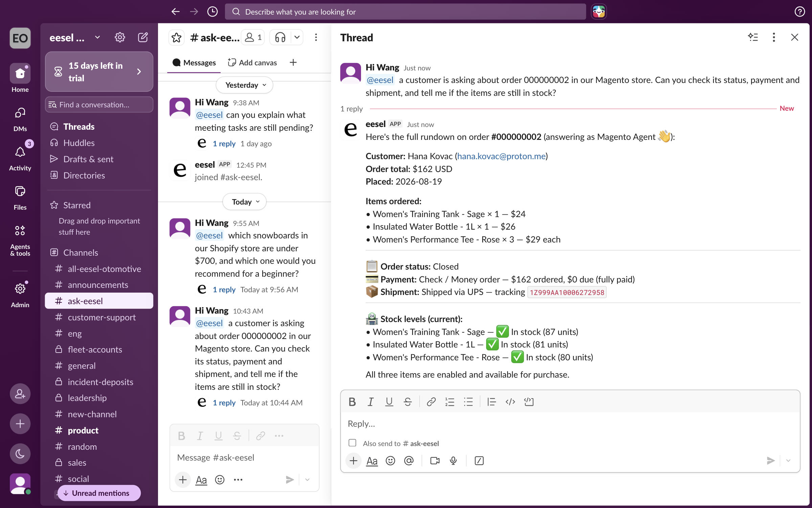Toggle strikethrough in thread reply toolbar
812x508 pixels.
point(408,402)
